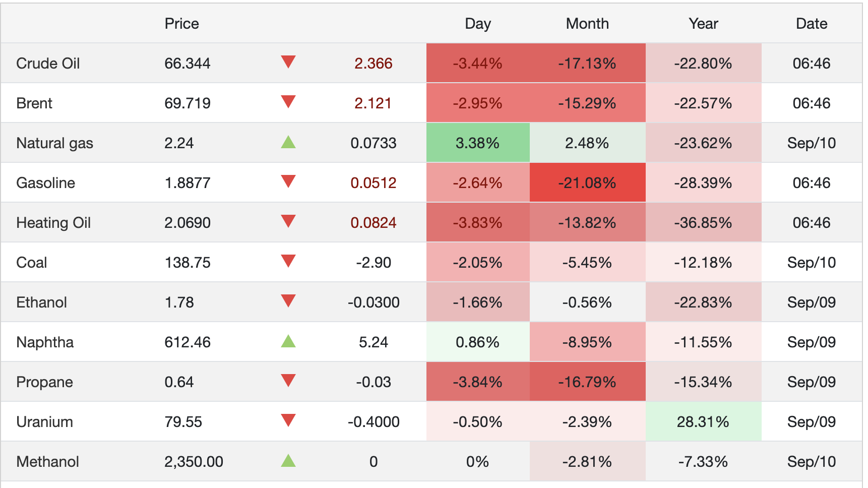The width and height of the screenshot is (868, 488).
Task: Click Uranium price 79.55
Action: 183,422
